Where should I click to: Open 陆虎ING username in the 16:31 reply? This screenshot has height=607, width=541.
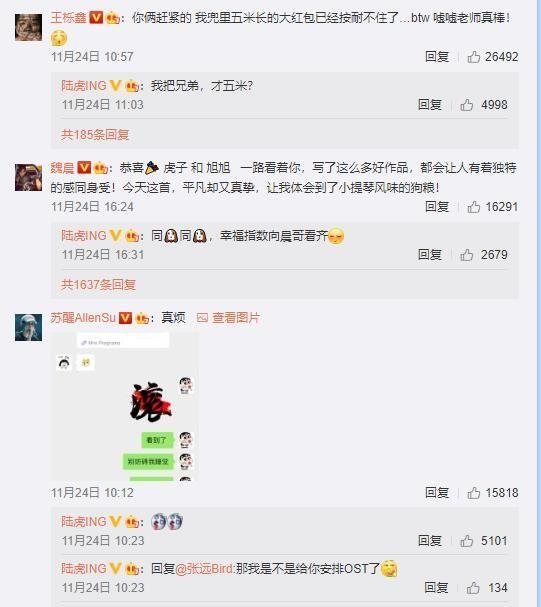point(84,235)
